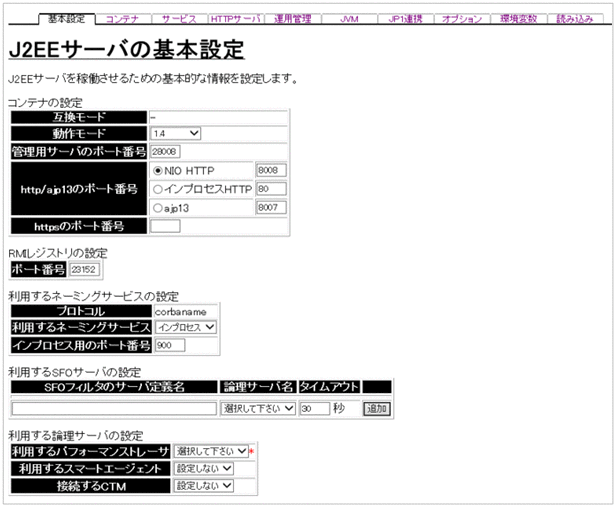Click the 互換モード label cell
The height and width of the screenshot is (507, 616).
(x=79, y=117)
